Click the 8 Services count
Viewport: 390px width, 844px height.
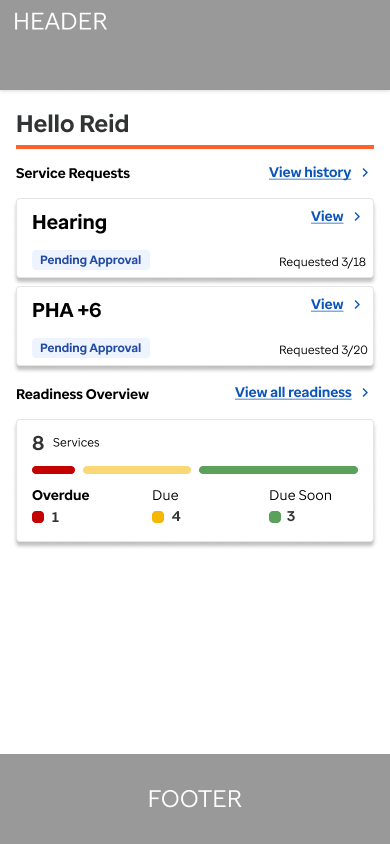point(66,443)
